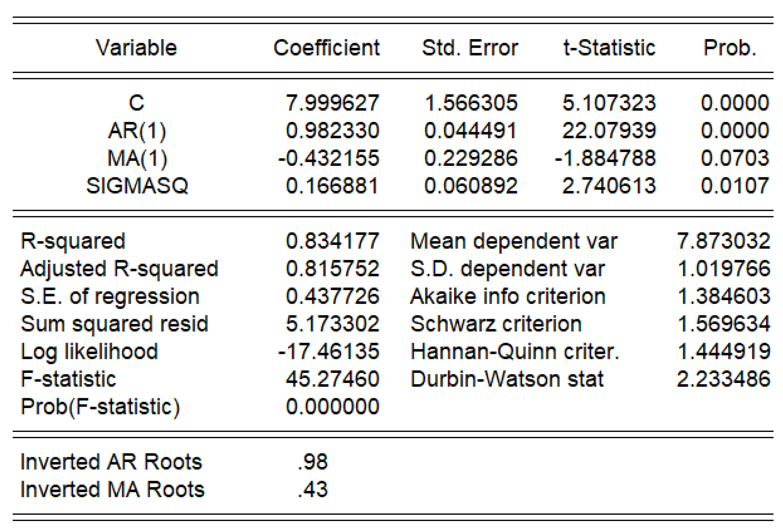
Task: Click the t-Statistic column header
Action: (609, 47)
